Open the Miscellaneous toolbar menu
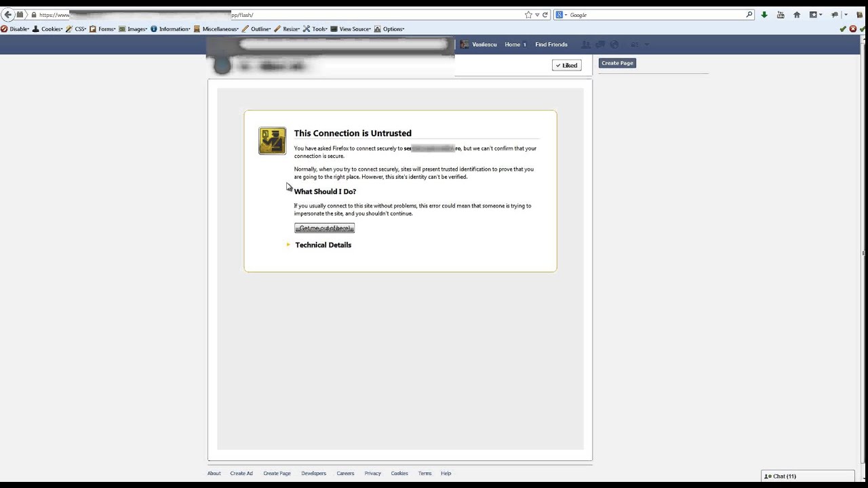 coord(217,29)
